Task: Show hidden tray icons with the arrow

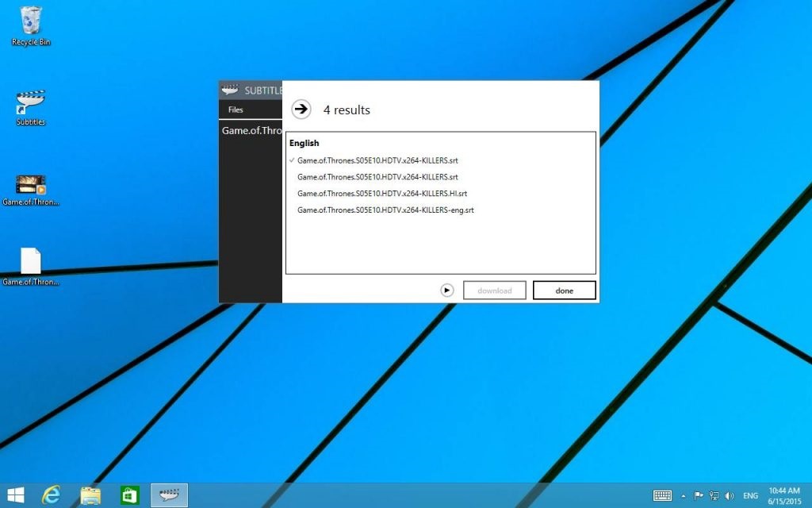Action: coord(684,496)
